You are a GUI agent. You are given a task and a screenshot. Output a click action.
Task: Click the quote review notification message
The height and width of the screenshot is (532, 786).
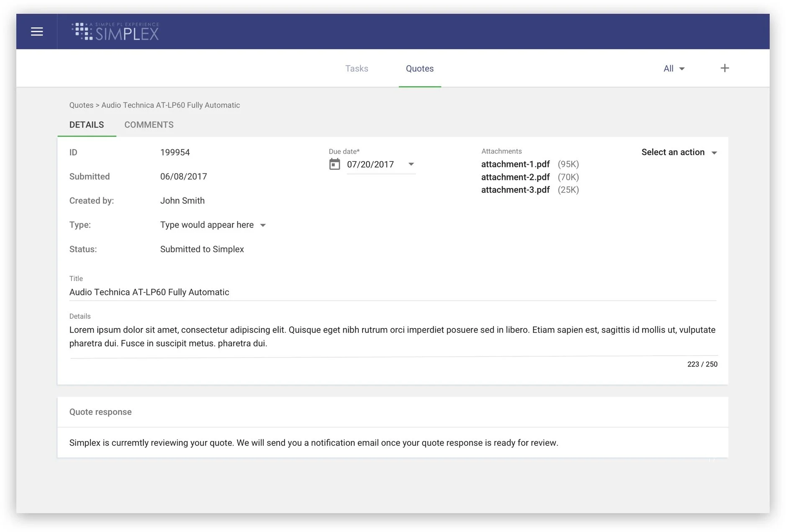pyautogui.click(x=313, y=443)
